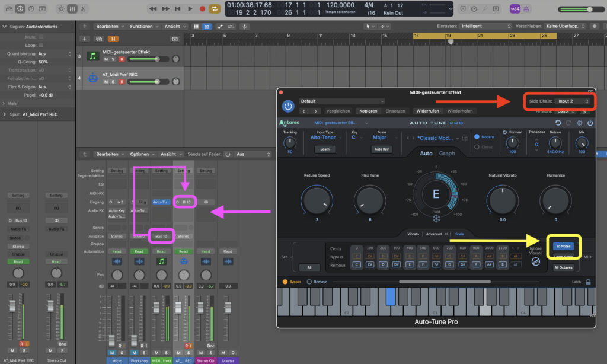Start recording with the red Record button
The height and width of the screenshot is (364, 607).
(202, 8)
